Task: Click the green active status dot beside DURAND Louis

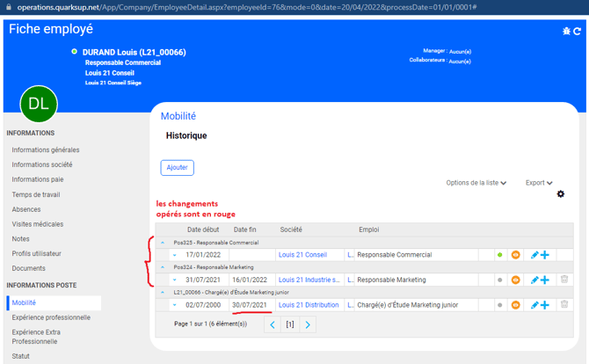Action: [x=75, y=52]
